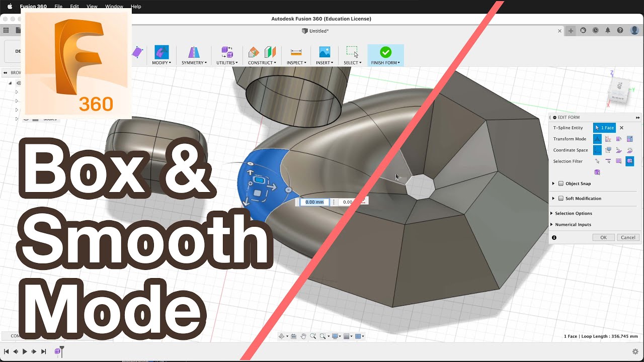Click the Construct offset plane icon
The image size is (644, 362).
coord(254,52)
